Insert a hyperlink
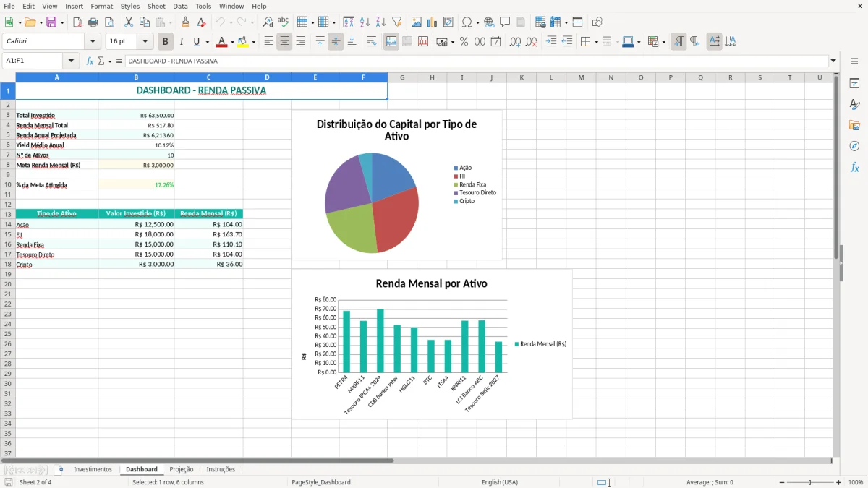 tap(489, 22)
